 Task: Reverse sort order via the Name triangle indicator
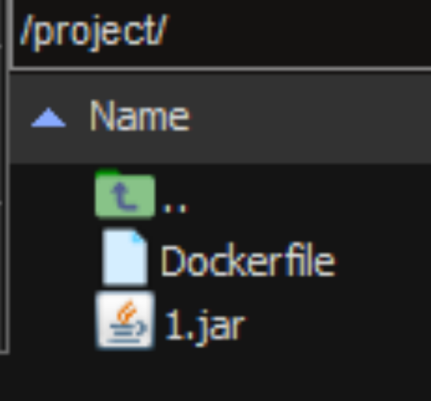click(48, 117)
